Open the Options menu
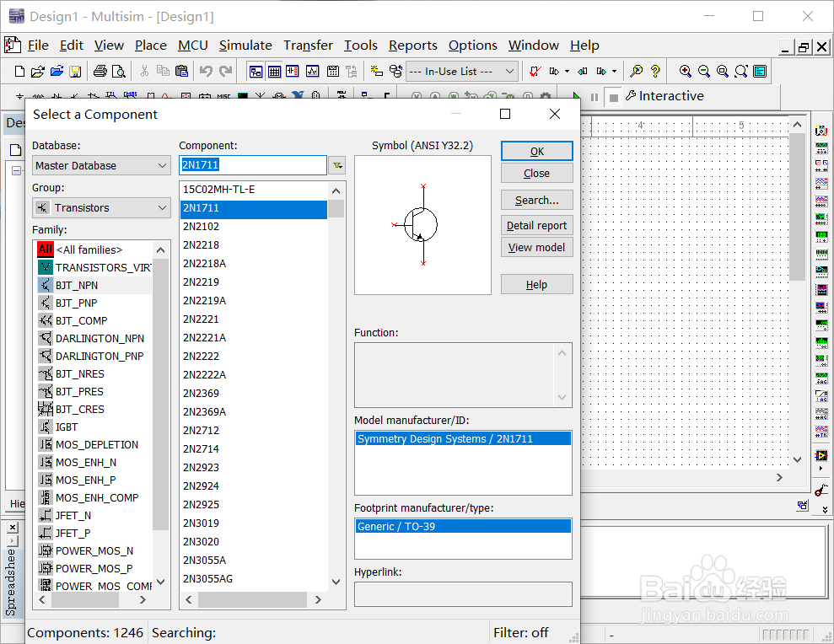Screen dimensions: 834x644 pyautogui.click(x=472, y=46)
